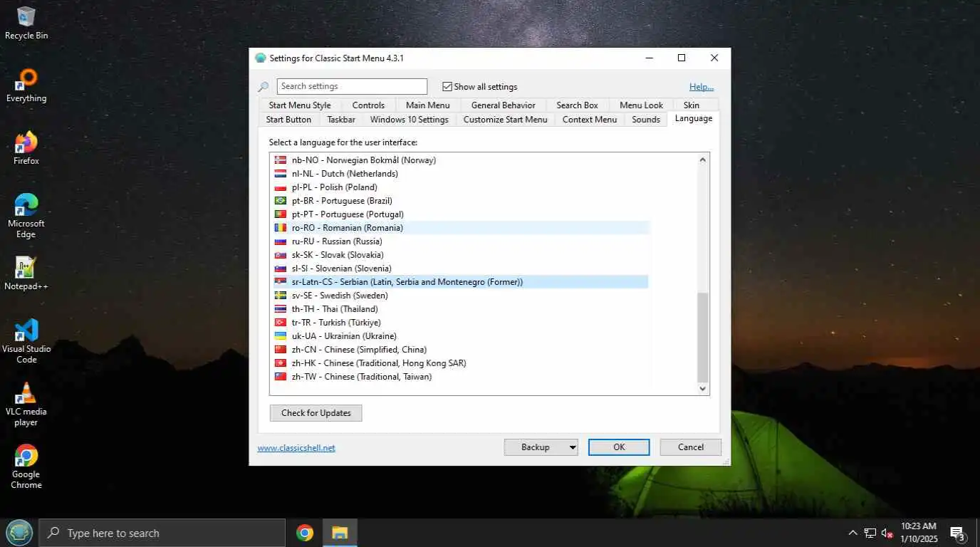980x547 pixels.
Task: Click the Thailand flag icon for th-TH
Action: (x=281, y=309)
